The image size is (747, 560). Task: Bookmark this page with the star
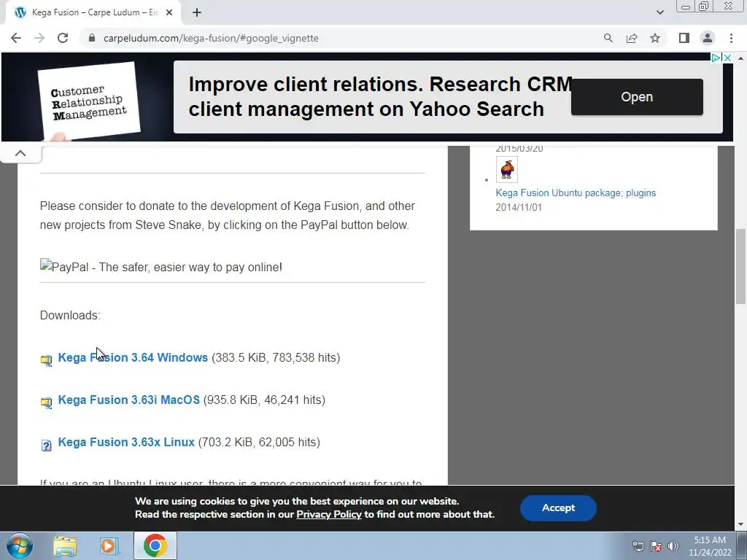pos(655,38)
